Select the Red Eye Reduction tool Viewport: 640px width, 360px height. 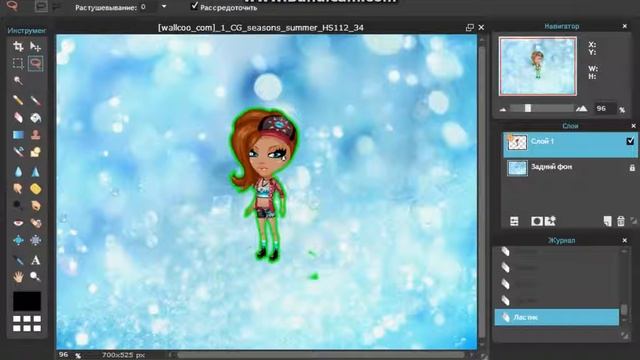coord(18,223)
